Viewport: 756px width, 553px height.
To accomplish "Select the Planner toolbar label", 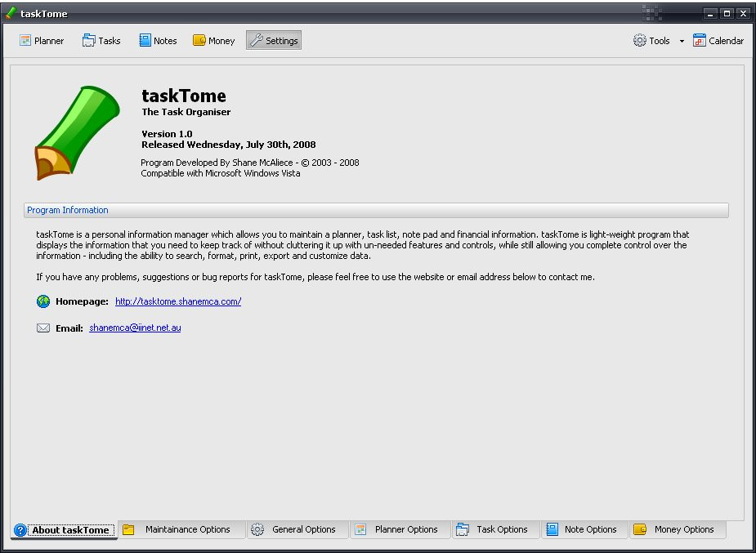I will click(x=49, y=41).
